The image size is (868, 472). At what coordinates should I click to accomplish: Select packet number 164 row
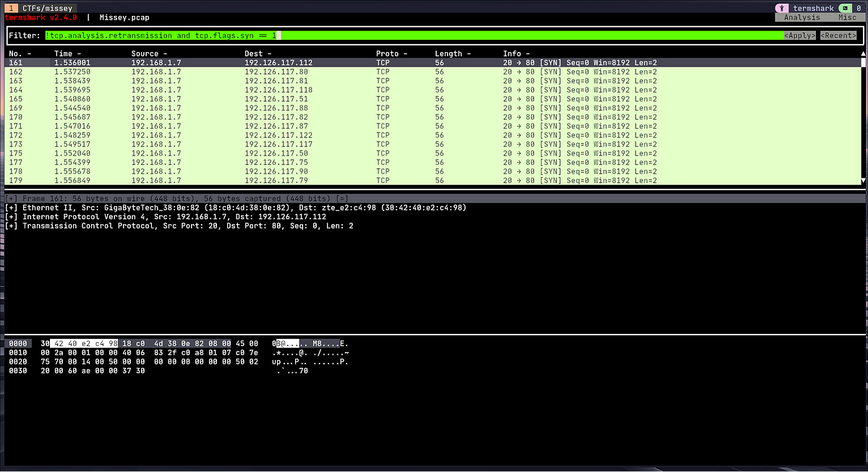click(x=433, y=90)
